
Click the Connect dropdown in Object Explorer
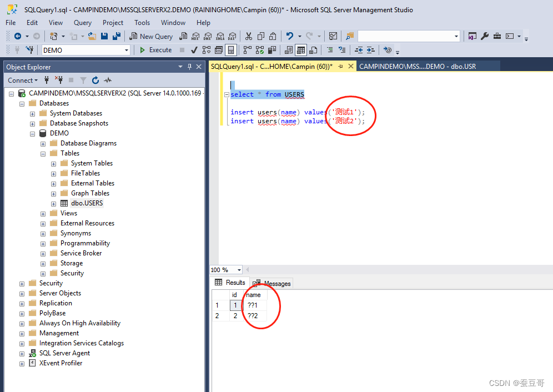coord(23,81)
